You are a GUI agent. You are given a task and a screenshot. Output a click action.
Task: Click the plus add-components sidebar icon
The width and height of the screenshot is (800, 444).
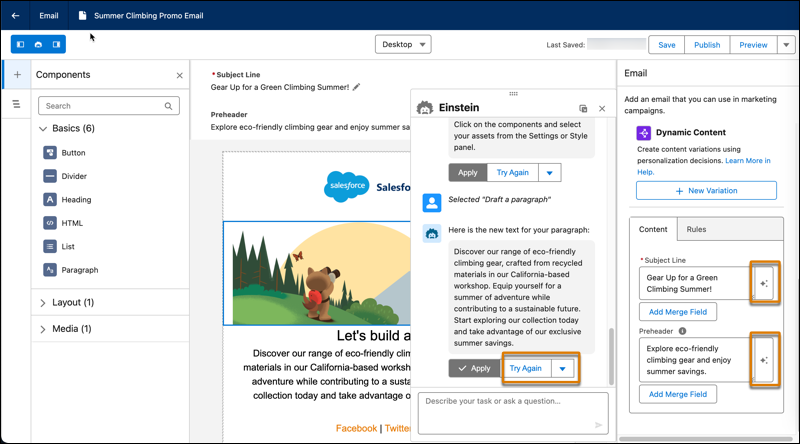(17, 75)
